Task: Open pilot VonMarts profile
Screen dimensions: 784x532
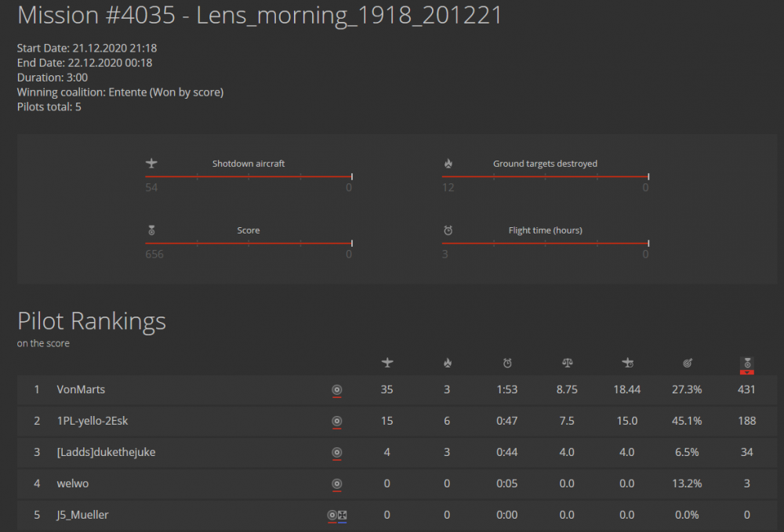Action: tap(81, 389)
